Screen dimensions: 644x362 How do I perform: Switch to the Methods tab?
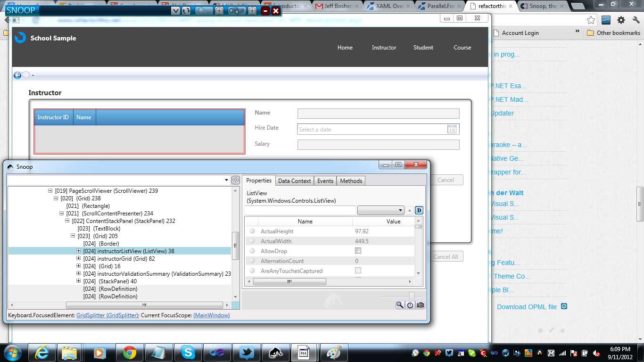coord(351,181)
